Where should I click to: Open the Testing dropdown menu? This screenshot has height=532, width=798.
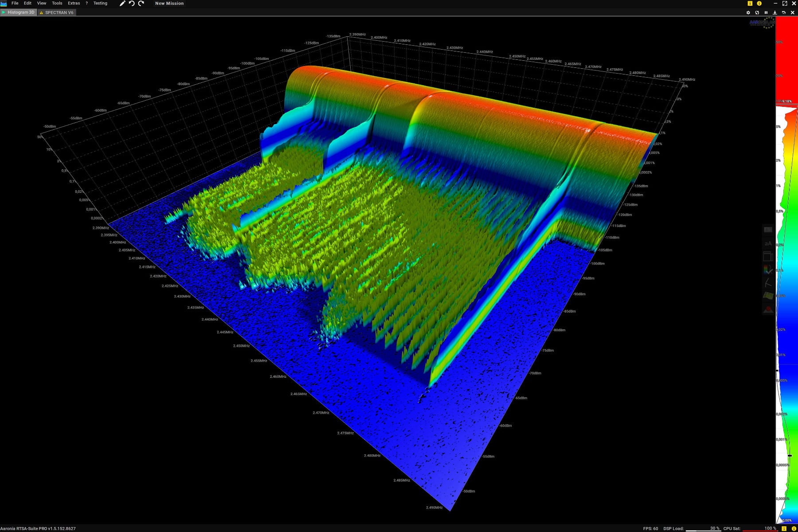pyautogui.click(x=100, y=3)
